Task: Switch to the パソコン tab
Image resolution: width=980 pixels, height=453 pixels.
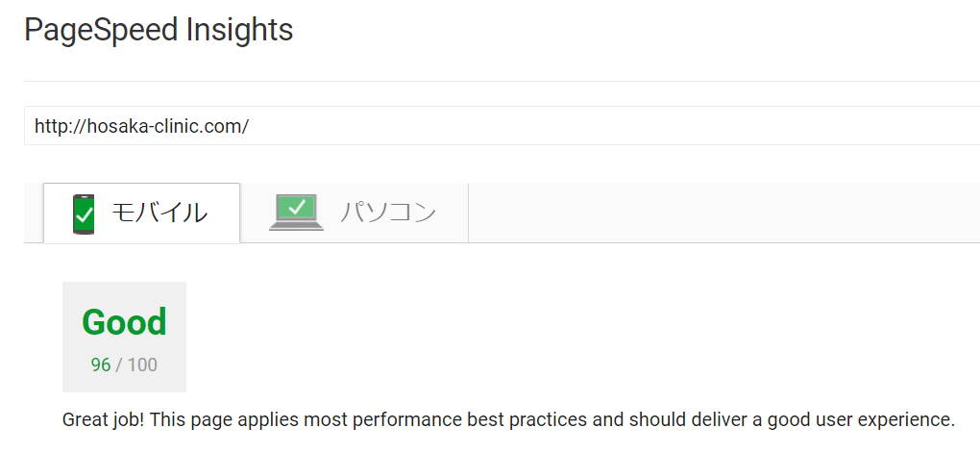Action: [355, 213]
